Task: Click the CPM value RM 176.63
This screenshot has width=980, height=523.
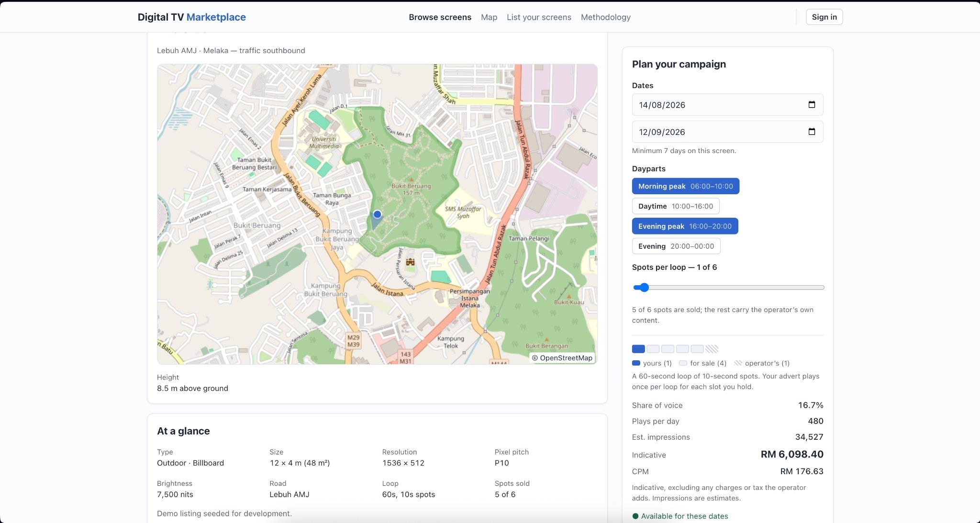Action: 802,471
